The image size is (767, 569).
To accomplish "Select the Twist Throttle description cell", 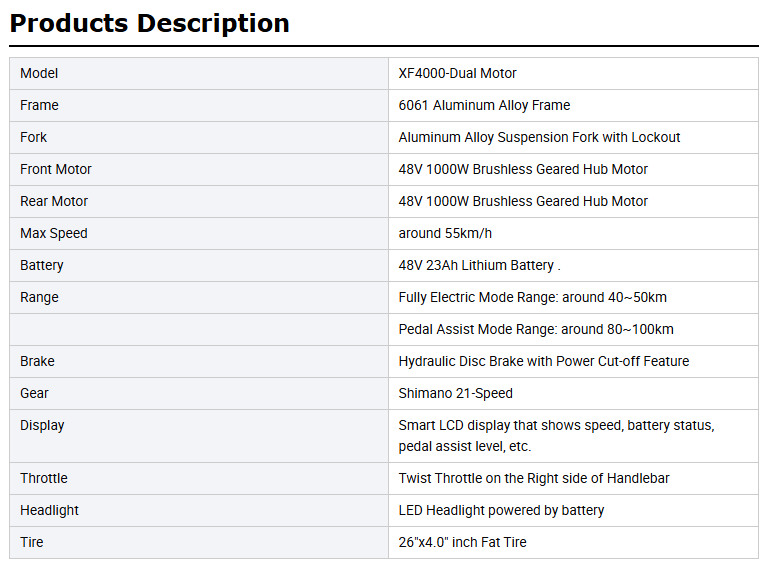I will [x=573, y=478].
